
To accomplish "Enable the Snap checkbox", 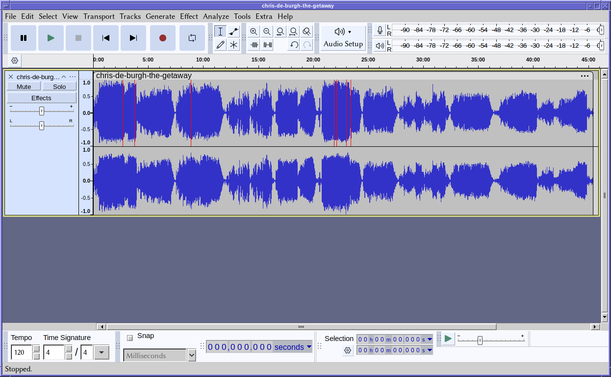I will pyautogui.click(x=130, y=337).
